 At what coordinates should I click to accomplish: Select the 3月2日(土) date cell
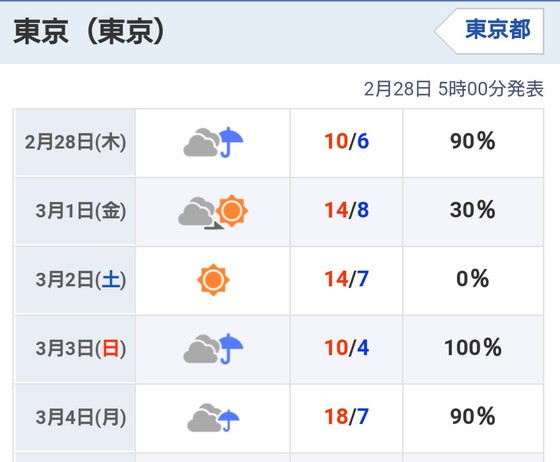point(75,280)
